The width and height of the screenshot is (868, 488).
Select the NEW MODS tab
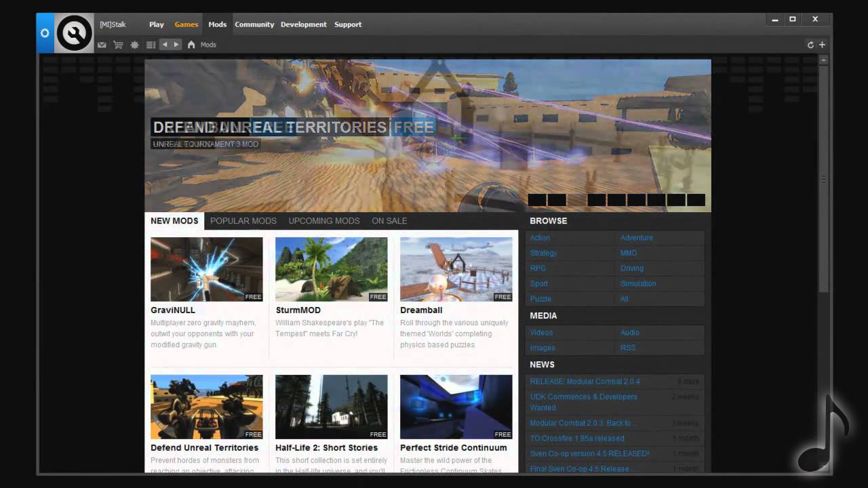point(174,221)
